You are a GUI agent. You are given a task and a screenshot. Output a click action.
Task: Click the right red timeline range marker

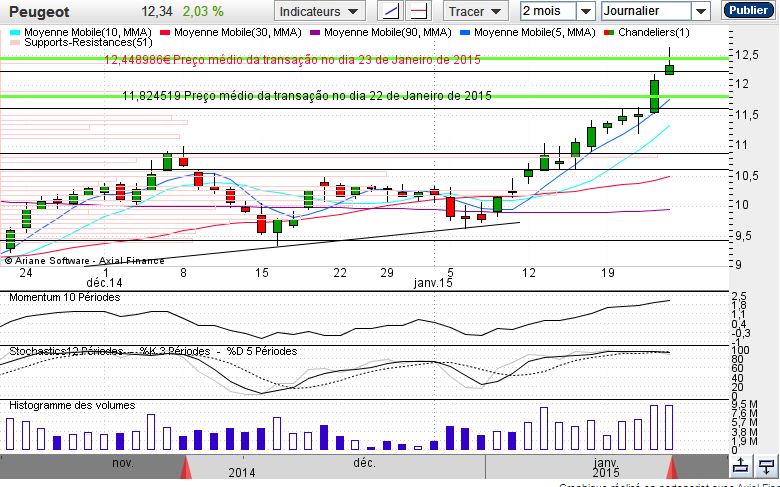pos(672,468)
